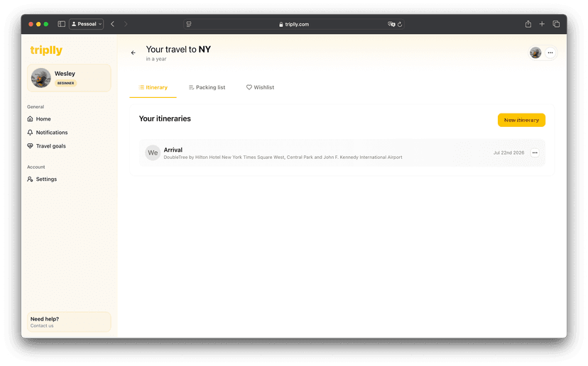Click the Itinerary list icon

click(x=141, y=87)
